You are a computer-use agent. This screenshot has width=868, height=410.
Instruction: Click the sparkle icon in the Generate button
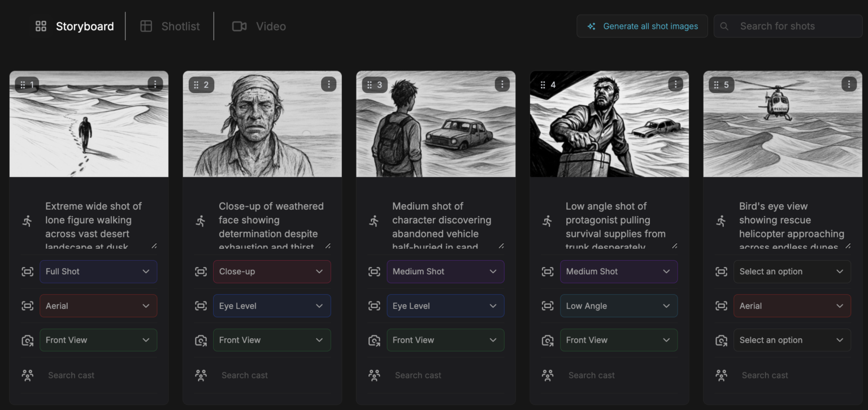tap(591, 25)
